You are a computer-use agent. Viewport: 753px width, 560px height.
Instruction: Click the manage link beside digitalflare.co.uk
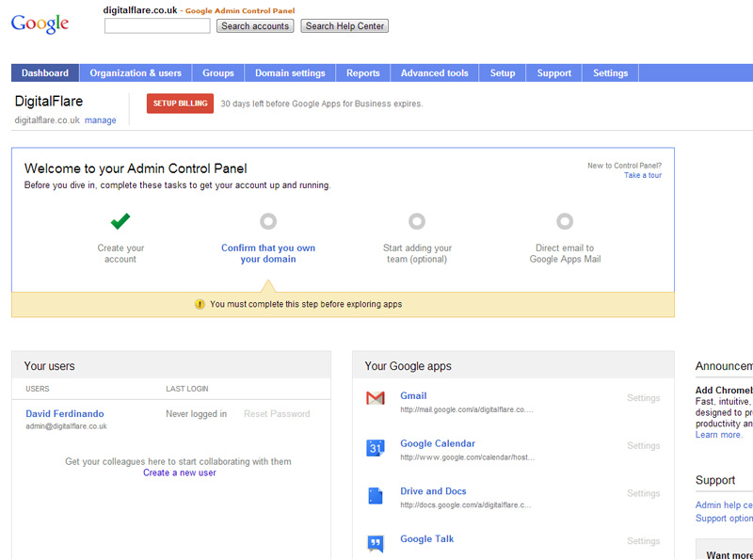coord(101,120)
